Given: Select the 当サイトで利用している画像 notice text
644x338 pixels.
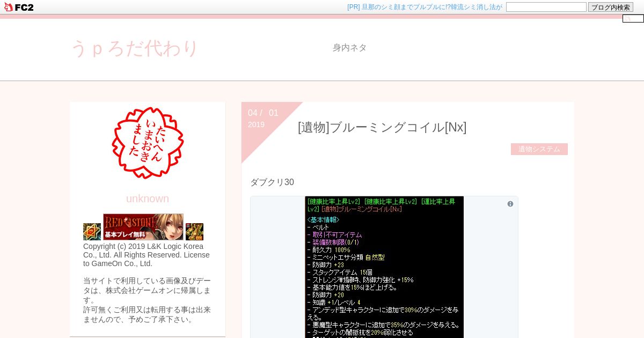Looking at the screenshot, I should coord(148,300).
